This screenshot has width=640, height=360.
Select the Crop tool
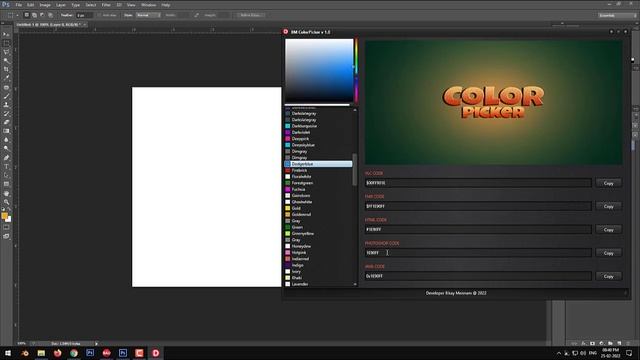[x=6, y=69]
